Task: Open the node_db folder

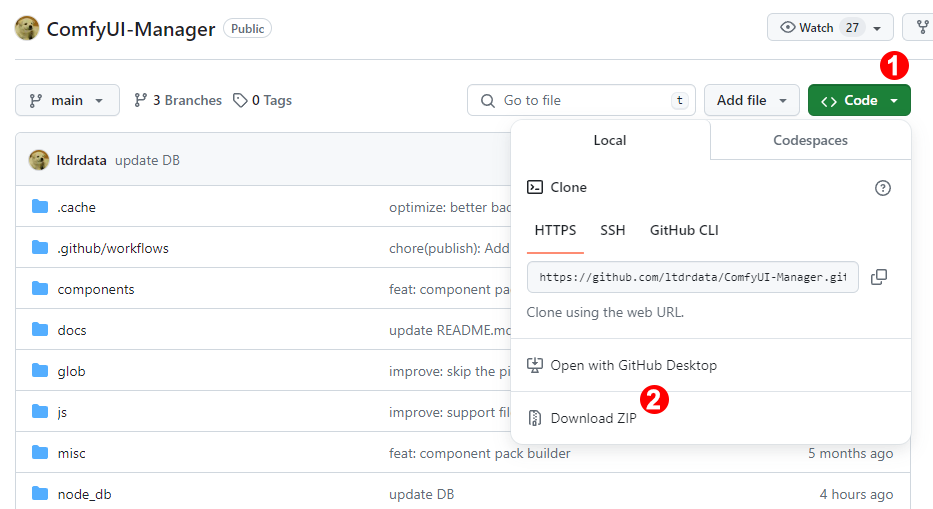Action: (84, 495)
